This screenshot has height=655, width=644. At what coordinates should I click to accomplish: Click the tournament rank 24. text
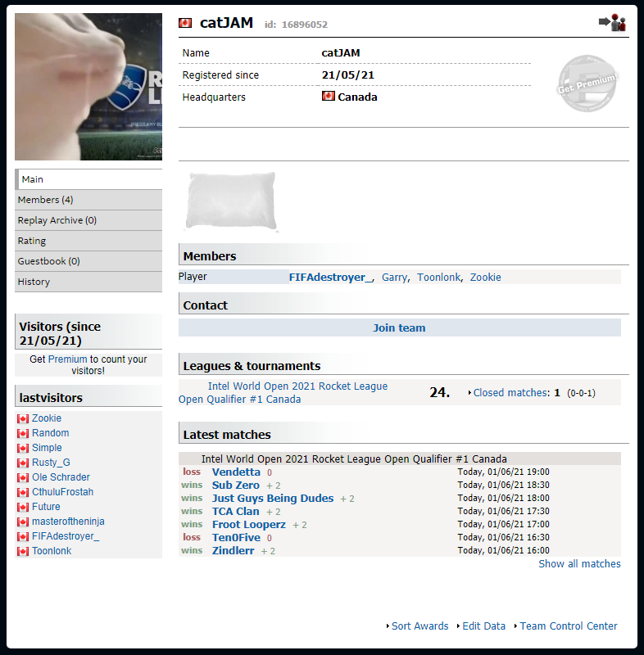pyautogui.click(x=440, y=392)
